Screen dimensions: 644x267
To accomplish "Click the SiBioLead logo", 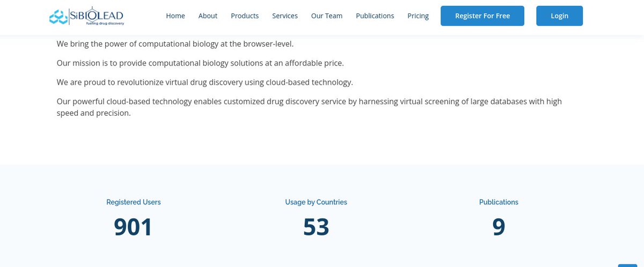I will pyautogui.click(x=86, y=16).
